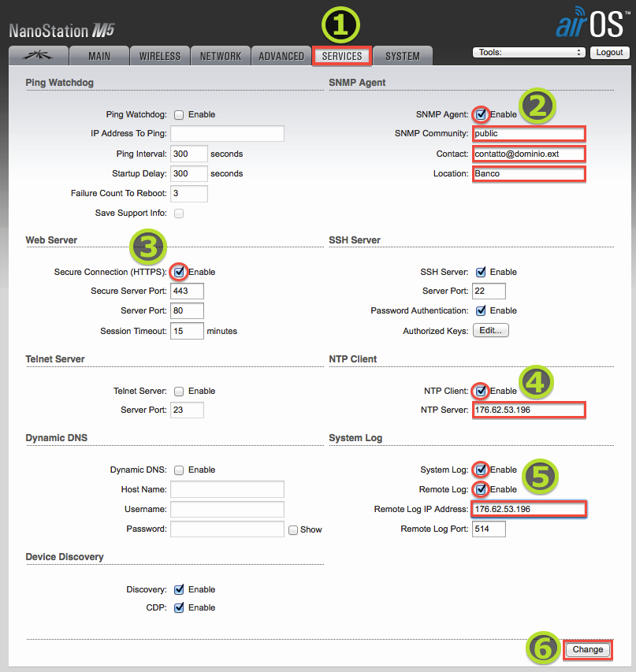Image resolution: width=636 pixels, height=672 pixels.
Task: Uncheck SSH Password Authentication
Action: click(481, 311)
